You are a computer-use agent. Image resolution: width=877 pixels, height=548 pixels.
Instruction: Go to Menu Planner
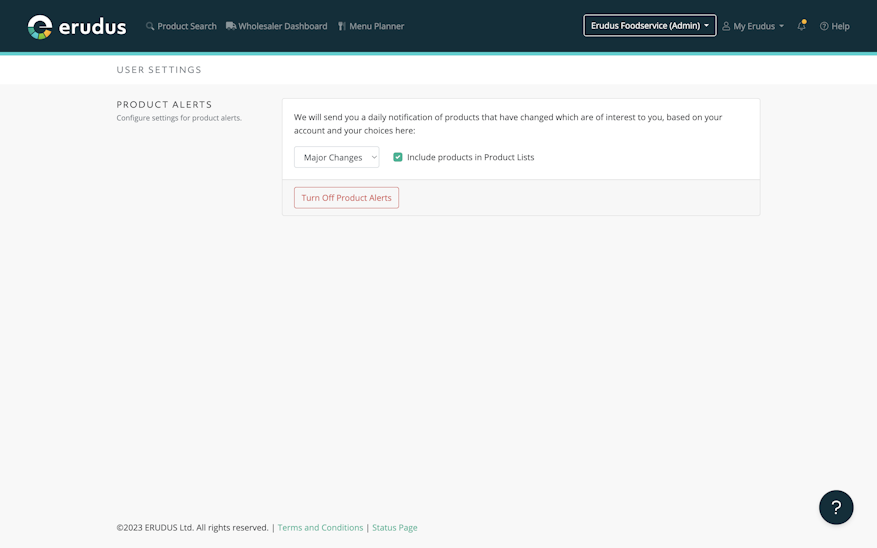point(371,26)
